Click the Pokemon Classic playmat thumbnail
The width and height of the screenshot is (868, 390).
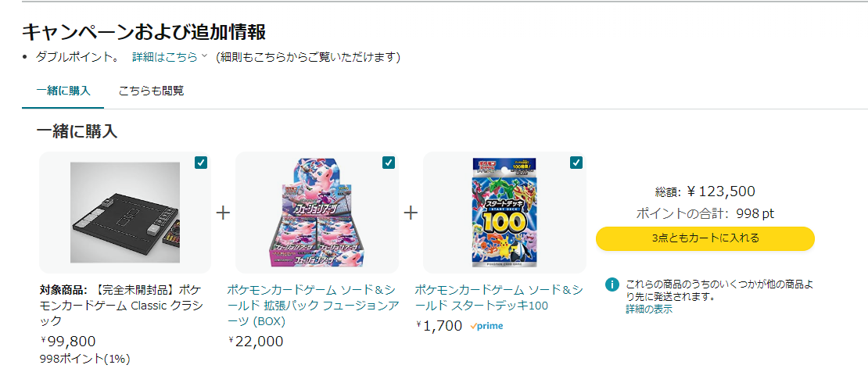125,213
